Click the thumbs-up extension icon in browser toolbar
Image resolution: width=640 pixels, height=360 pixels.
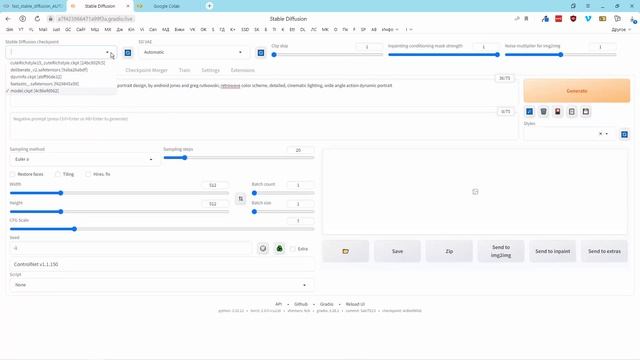tap(545, 19)
